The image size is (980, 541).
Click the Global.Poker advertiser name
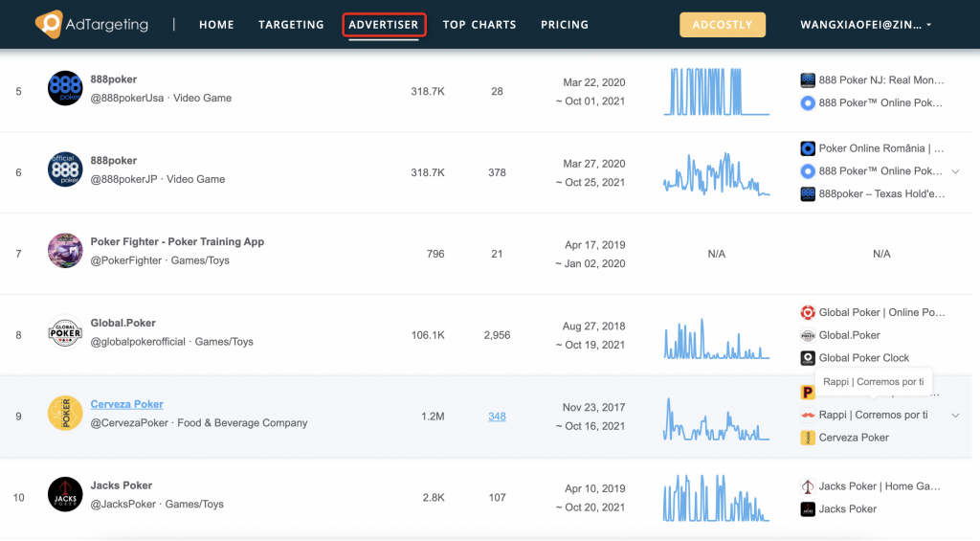[123, 323]
